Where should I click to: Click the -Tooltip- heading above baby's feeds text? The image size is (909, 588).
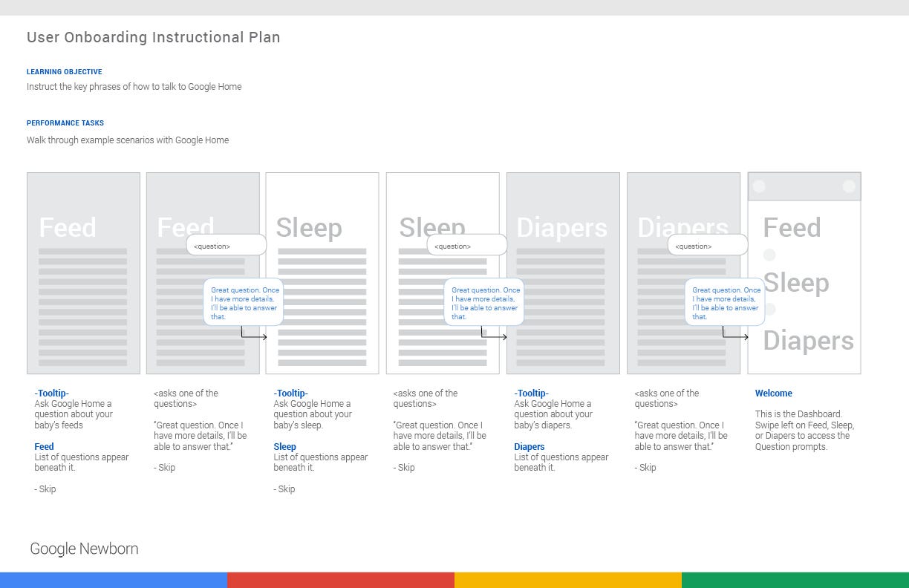tap(52, 393)
